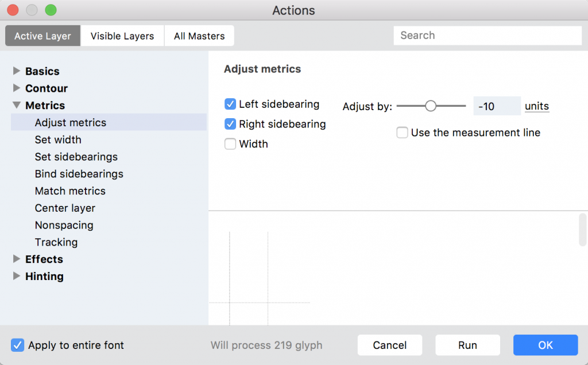Select the Active Layer tab
Screen dimensions: 588x365
tap(42, 36)
